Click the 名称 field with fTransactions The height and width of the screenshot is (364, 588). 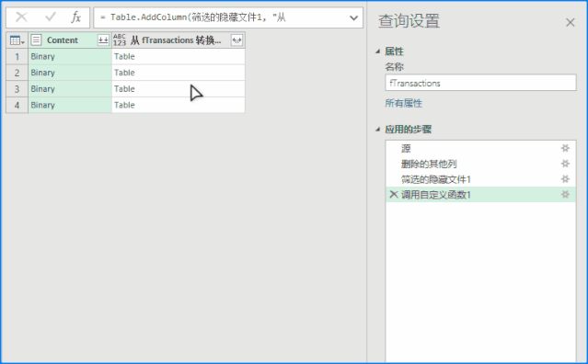[480, 83]
